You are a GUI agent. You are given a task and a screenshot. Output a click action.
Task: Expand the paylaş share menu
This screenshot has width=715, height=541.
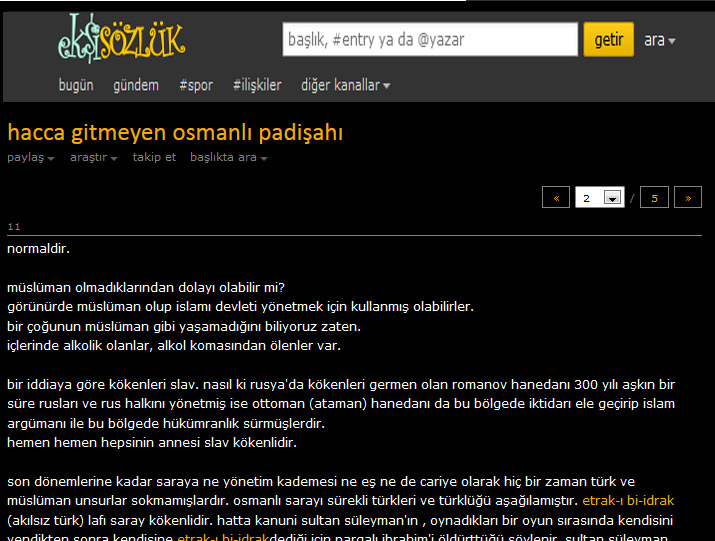30,157
